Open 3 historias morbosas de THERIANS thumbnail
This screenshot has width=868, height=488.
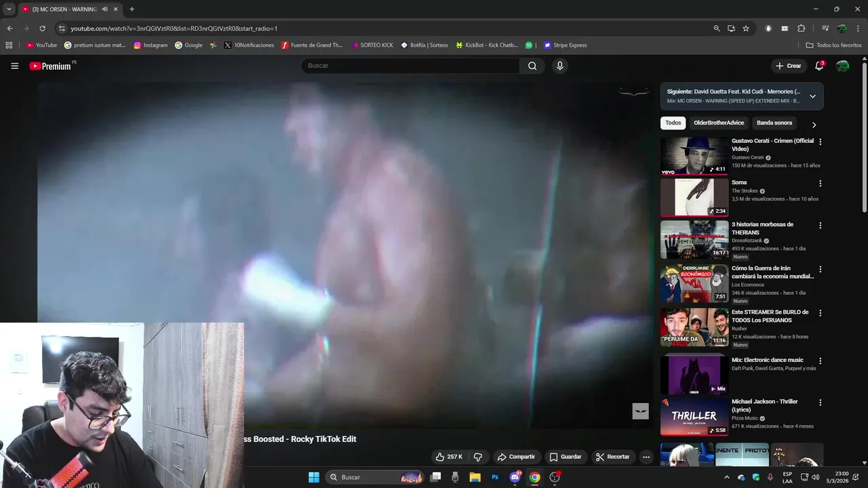point(694,239)
